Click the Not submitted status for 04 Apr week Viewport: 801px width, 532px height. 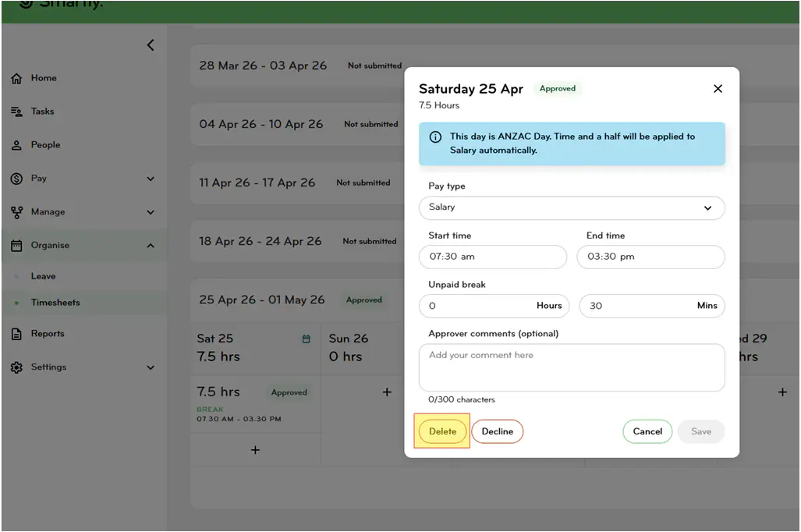click(x=371, y=124)
